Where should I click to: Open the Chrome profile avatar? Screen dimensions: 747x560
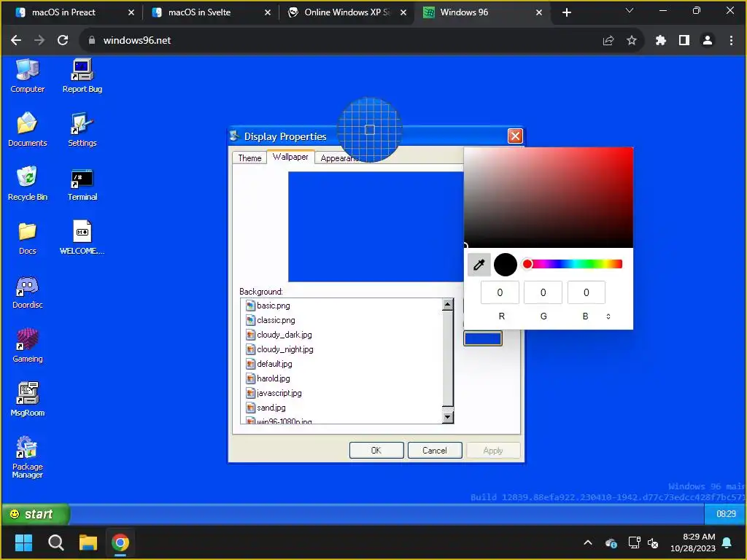click(x=708, y=41)
